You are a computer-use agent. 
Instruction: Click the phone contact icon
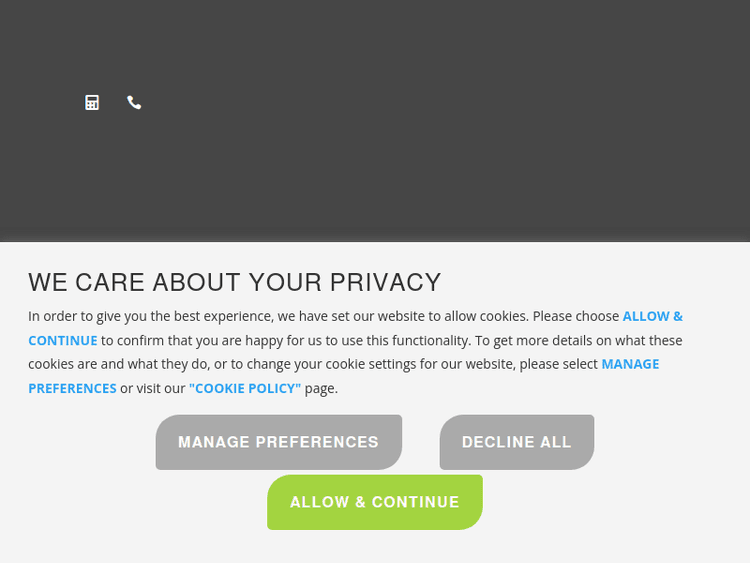tap(134, 102)
